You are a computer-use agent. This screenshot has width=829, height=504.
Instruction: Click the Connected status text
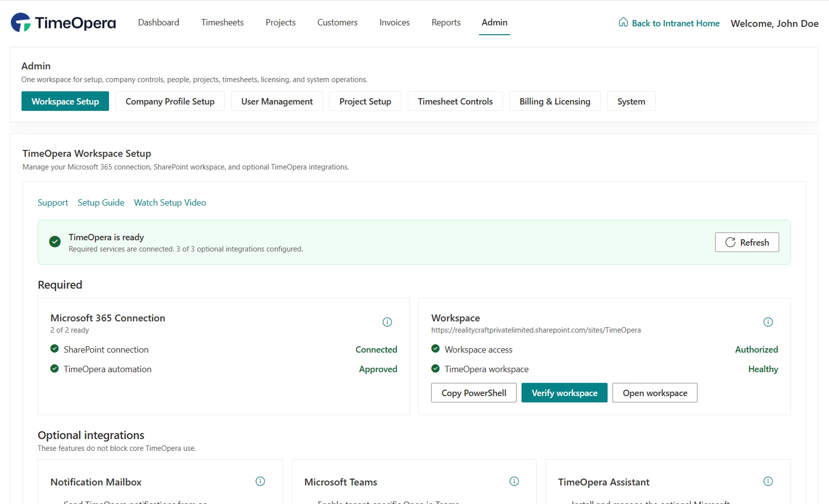pyautogui.click(x=376, y=350)
